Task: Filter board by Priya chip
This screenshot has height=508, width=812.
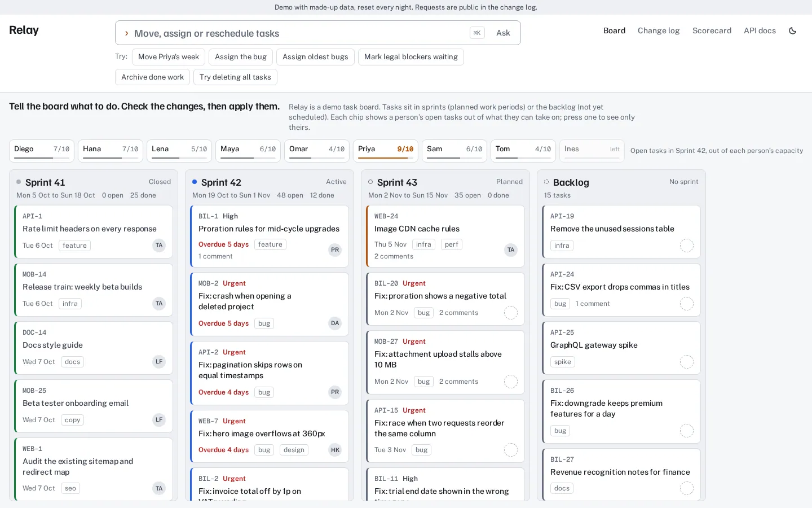Action: 386,151
